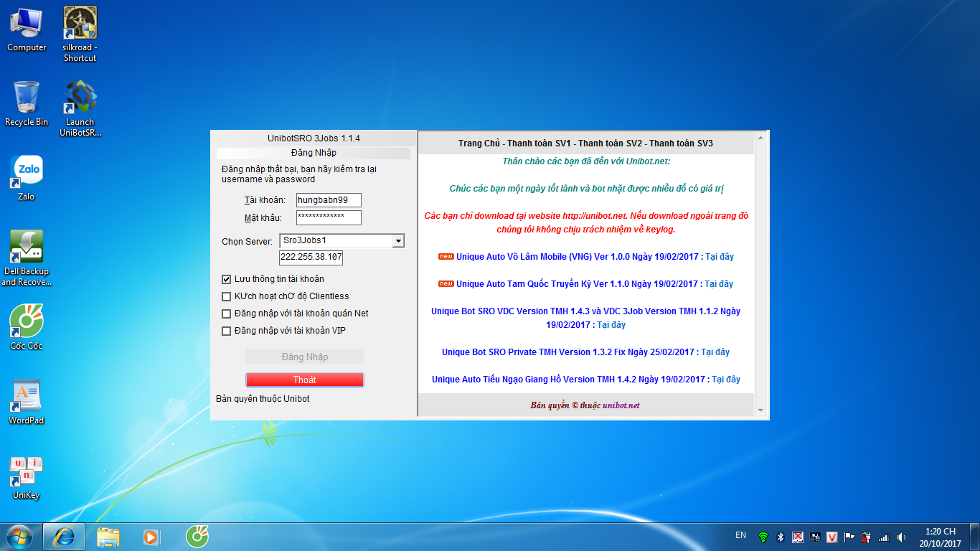Open Thanh toán SV2 link

click(609, 143)
